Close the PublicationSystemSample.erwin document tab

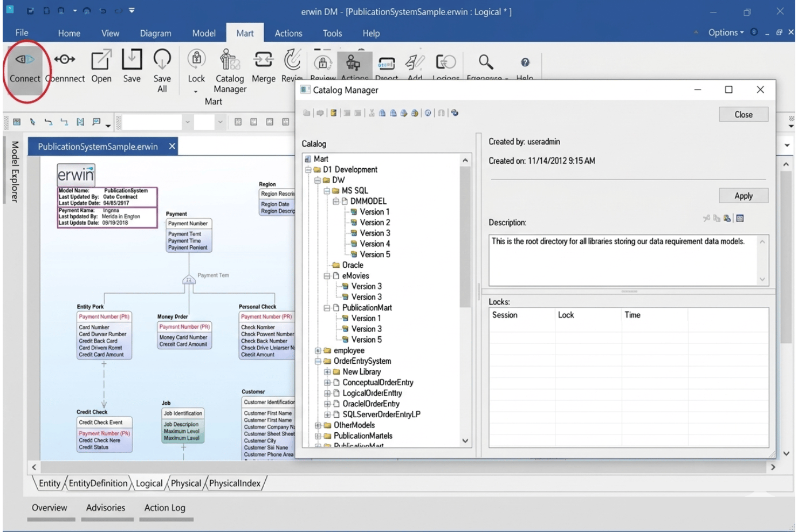[x=172, y=146]
